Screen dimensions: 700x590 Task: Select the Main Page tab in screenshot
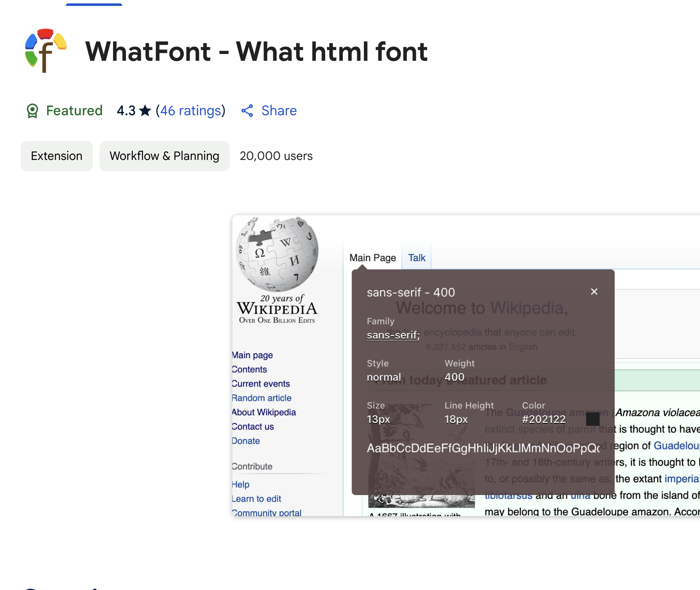tap(373, 258)
